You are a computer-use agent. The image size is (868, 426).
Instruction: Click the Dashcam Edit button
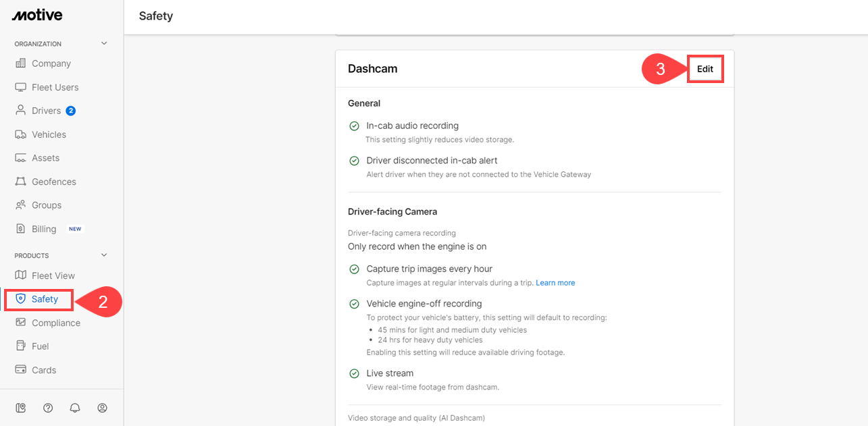(x=705, y=69)
